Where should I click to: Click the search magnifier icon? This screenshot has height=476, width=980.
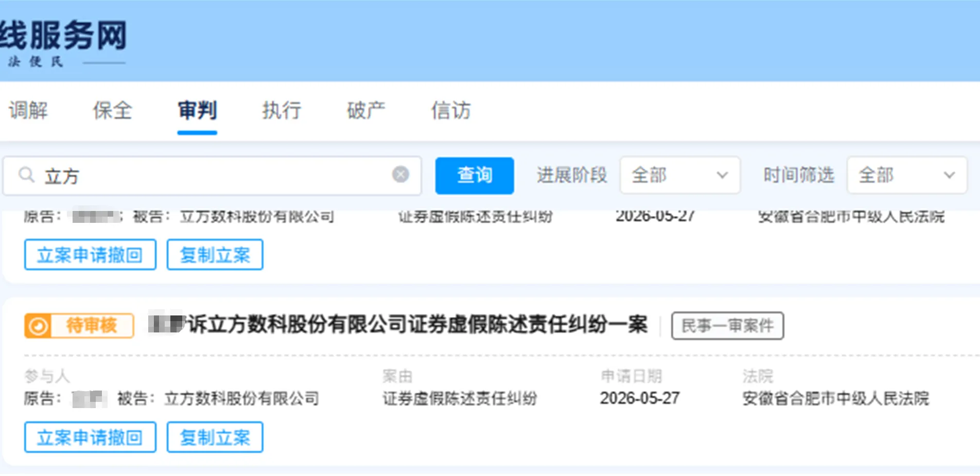click(x=26, y=175)
